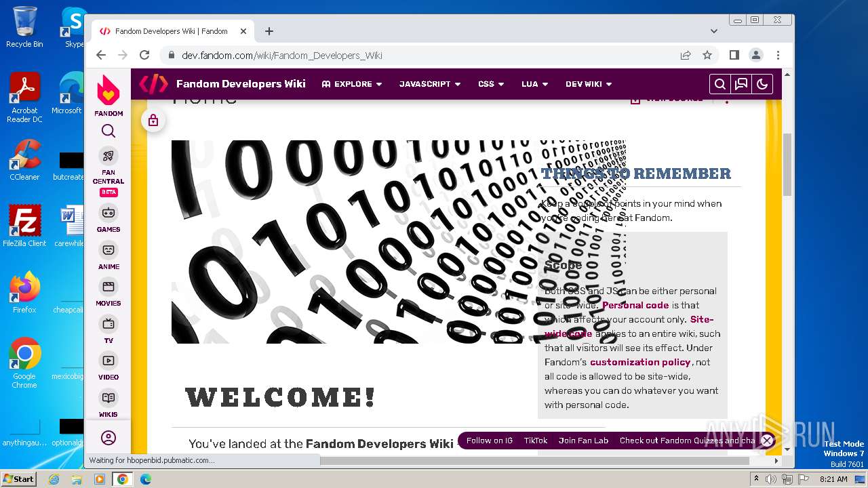Open Video play icon in sidebar
This screenshot has width=868, height=488.
point(108,361)
